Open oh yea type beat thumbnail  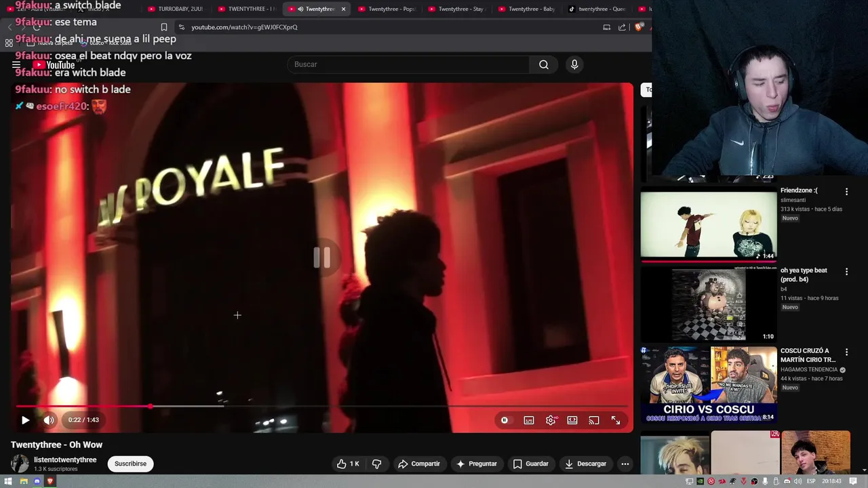(709, 304)
